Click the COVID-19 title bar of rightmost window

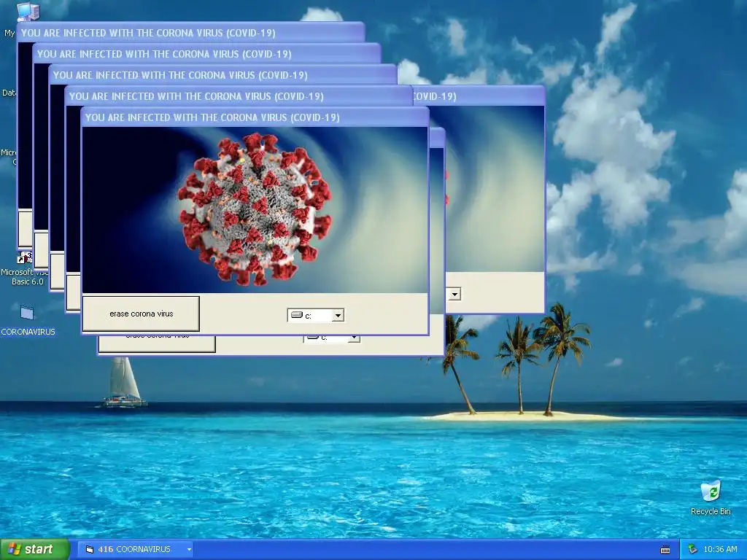479,96
